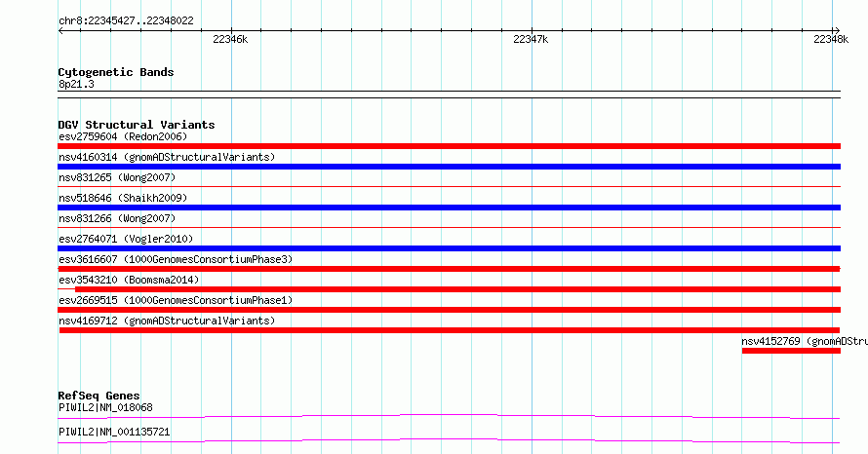Click the red bar for esv2759604
This screenshot has width=868, height=454.
point(449,146)
